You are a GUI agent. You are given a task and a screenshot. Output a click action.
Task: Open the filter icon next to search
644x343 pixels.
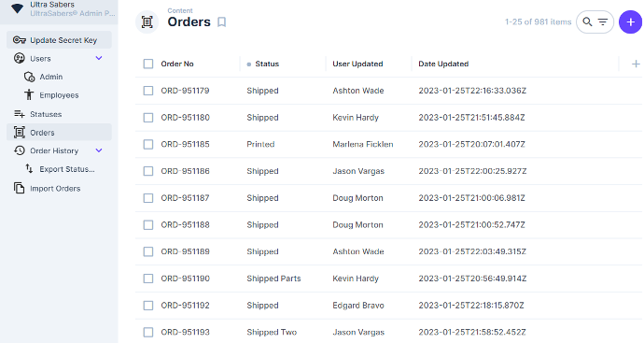603,21
